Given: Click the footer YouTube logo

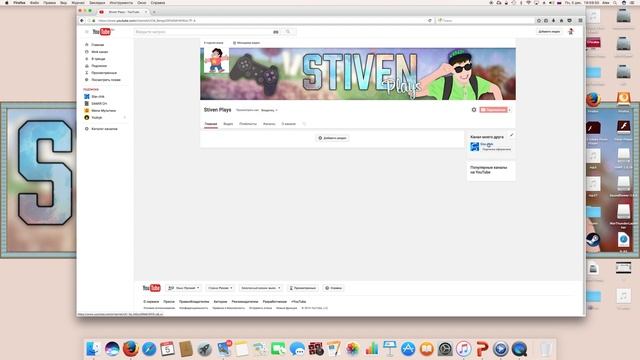Looking at the screenshot, I should 151,288.
